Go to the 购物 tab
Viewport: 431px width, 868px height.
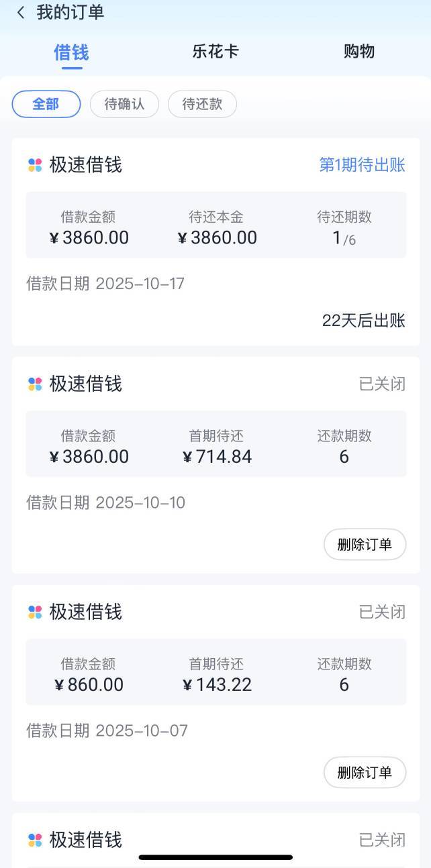pos(359,52)
